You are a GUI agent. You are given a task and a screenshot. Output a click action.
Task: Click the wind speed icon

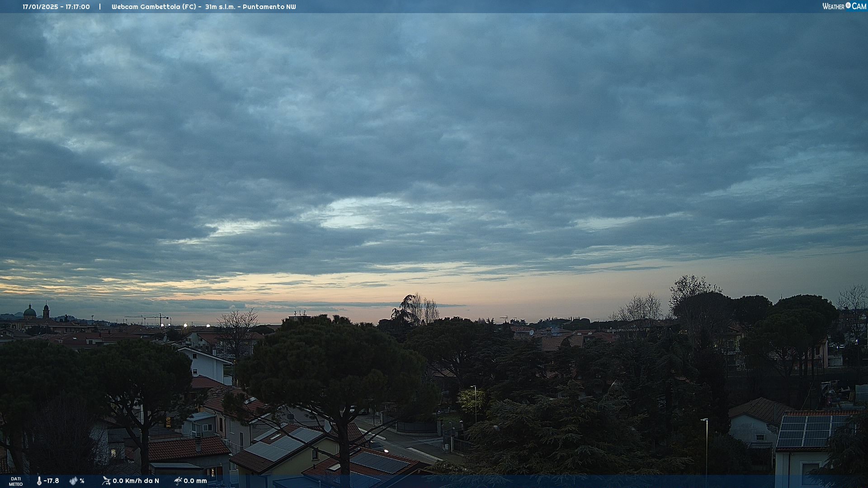coord(106,481)
